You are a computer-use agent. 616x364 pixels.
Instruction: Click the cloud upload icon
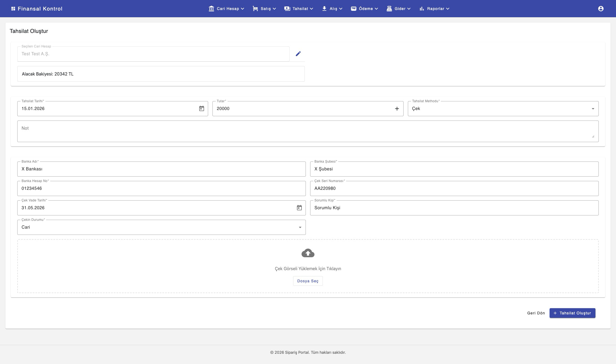[x=308, y=253]
